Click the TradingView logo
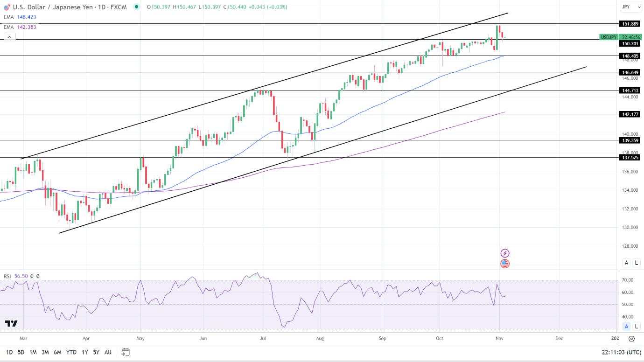644x362 pixels. (x=11, y=323)
